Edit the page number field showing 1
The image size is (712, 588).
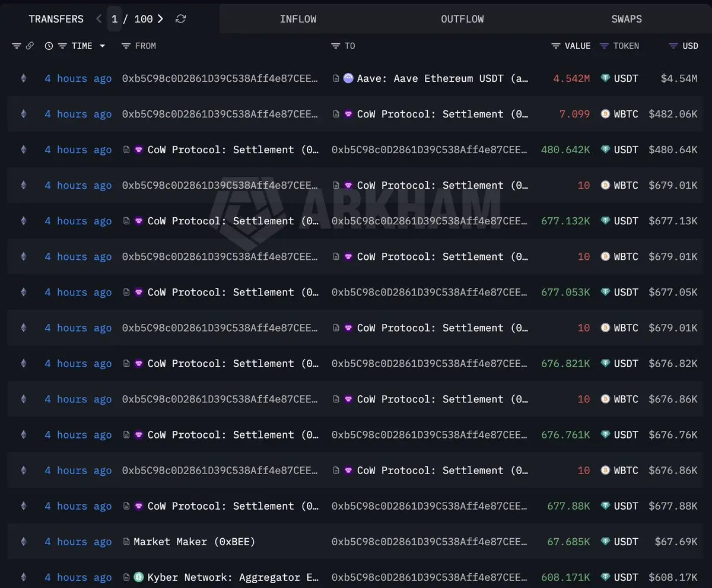(115, 19)
